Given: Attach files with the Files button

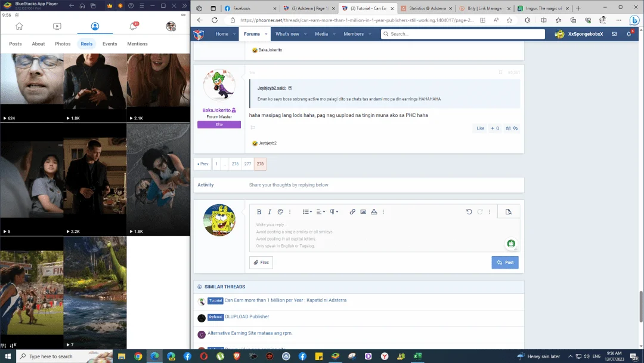Looking at the screenshot, I should 261,262.
